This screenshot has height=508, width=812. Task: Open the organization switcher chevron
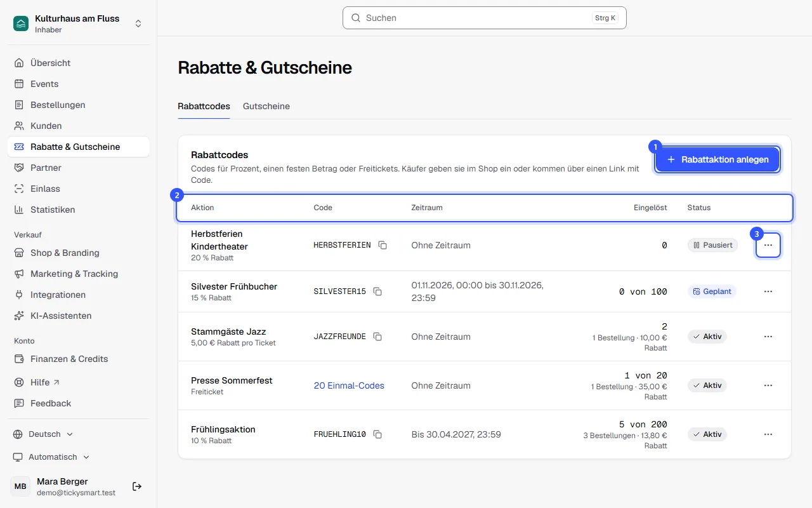pyautogui.click(x=138, y=23)
